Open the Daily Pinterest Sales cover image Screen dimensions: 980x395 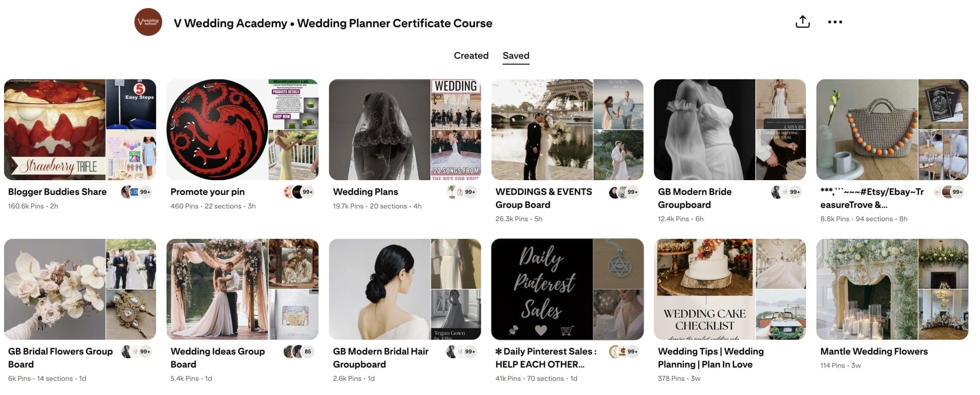click(x=542, y=289)
